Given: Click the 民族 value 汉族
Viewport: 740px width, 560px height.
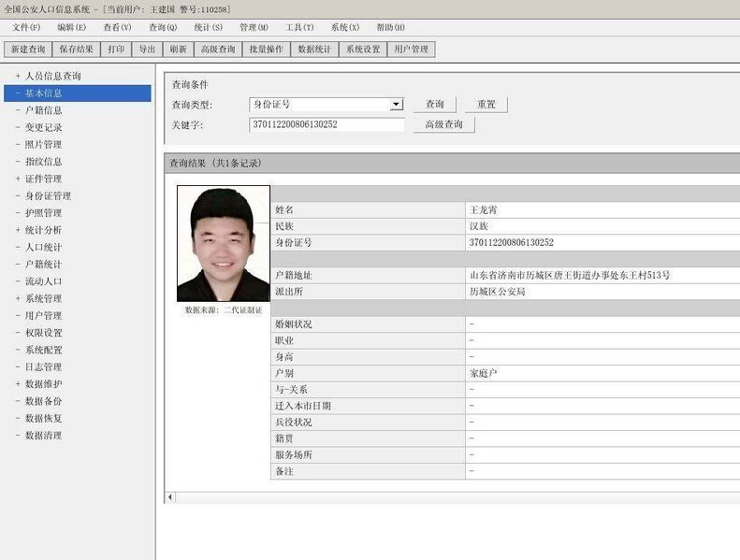Looking at the screenshot, I should tap(479, 226).
